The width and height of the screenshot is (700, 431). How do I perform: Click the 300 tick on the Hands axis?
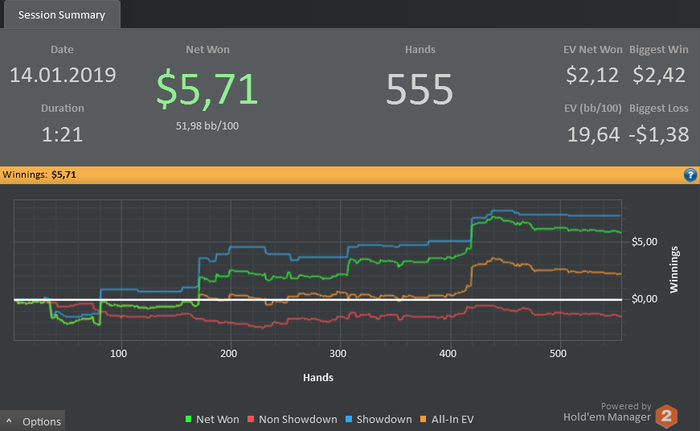[338, 354]
